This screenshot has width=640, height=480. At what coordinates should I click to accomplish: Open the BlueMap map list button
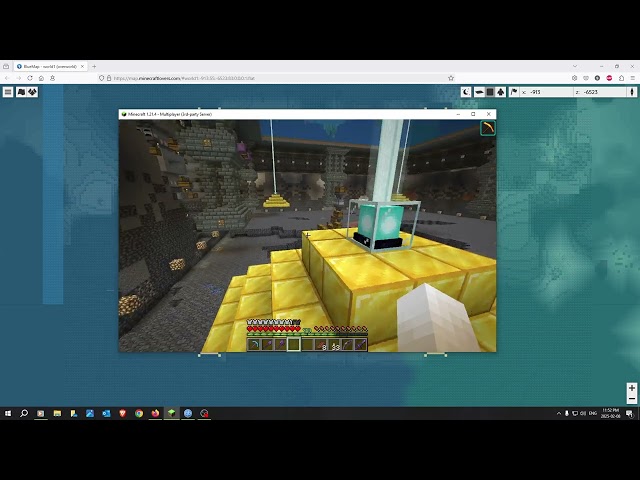pyautogui.click(x=21, y=92)
